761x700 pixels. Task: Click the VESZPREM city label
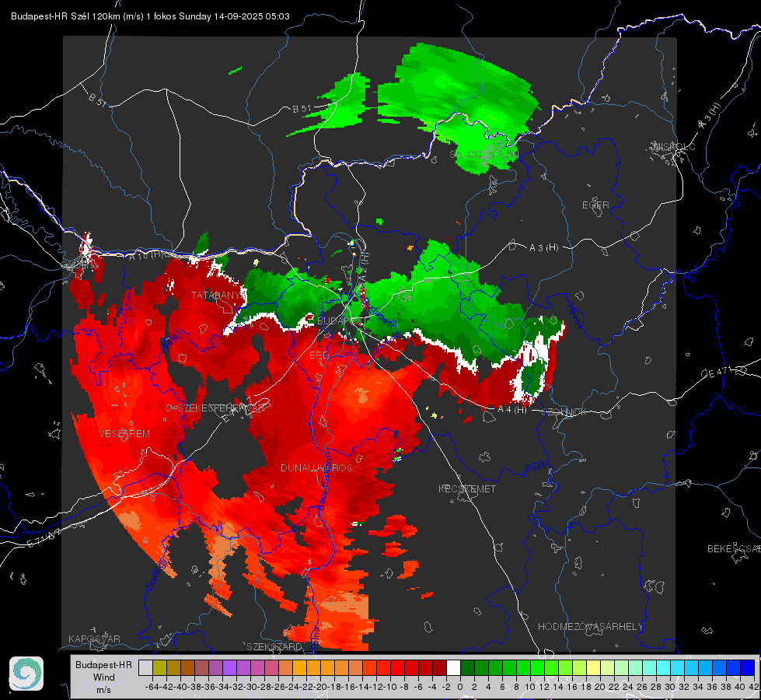tap(124, 434)
